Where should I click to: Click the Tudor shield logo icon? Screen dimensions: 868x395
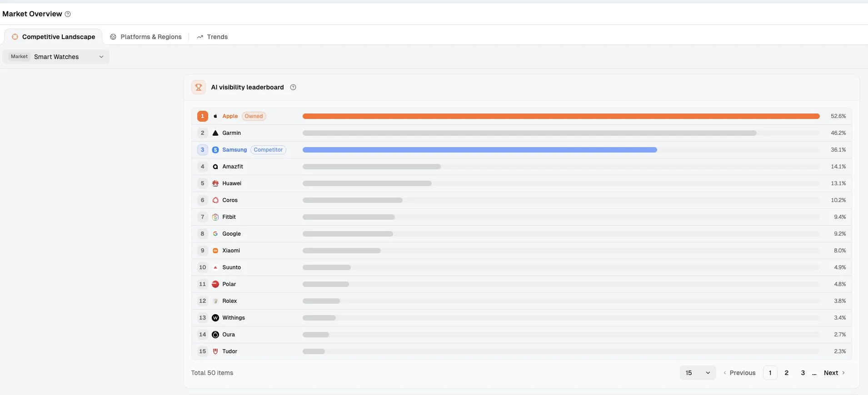pyautogui.click(x=215, y=351)
